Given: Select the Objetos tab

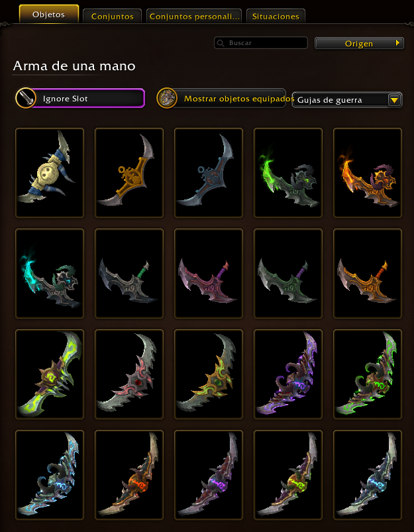Looking at the screenshot, I should tap(49, 15).
